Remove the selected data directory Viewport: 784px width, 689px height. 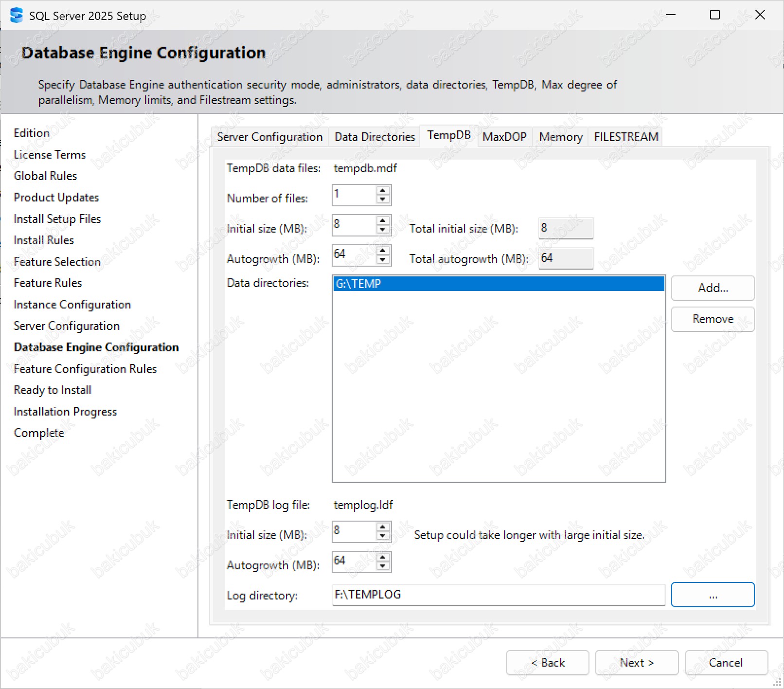click(x=713, y=319)
